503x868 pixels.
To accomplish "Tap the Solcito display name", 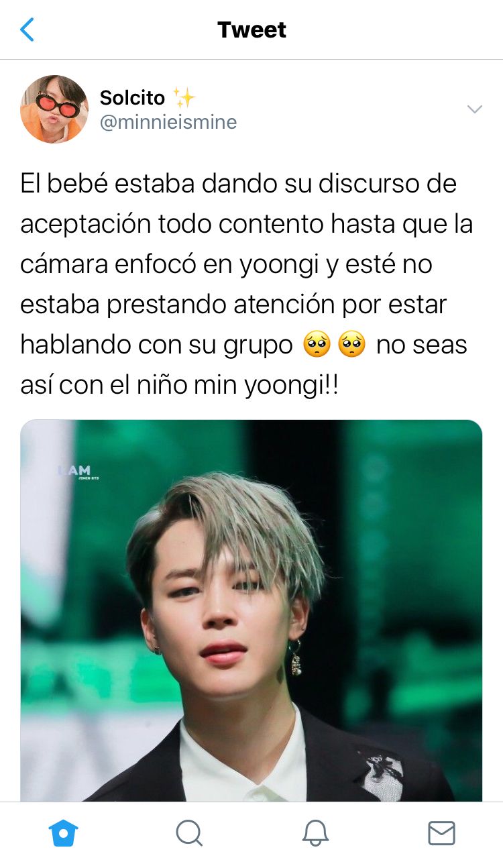I will [x=132, y=98].
